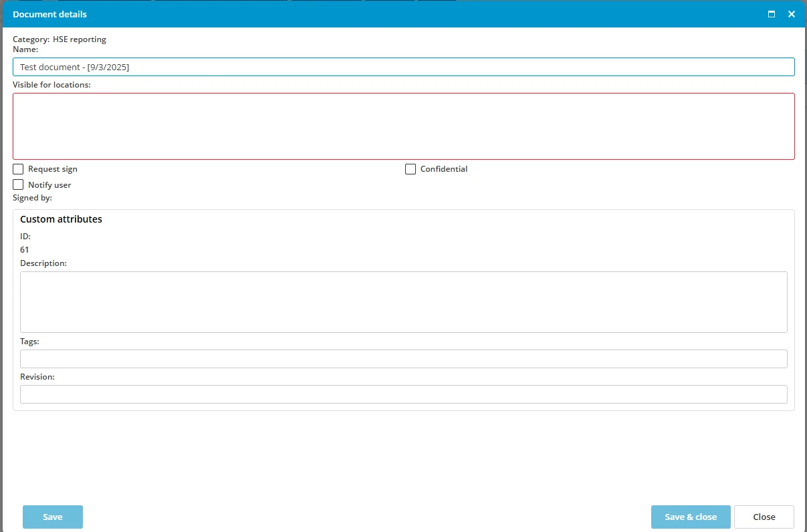Click the Description label text
This screenshot has width=807, height=532.
43,263
